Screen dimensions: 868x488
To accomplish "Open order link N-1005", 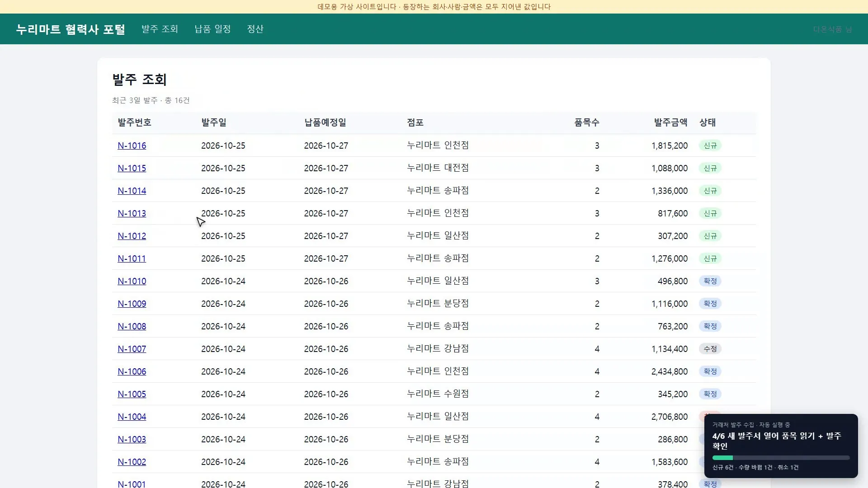I will coord(132,394).
